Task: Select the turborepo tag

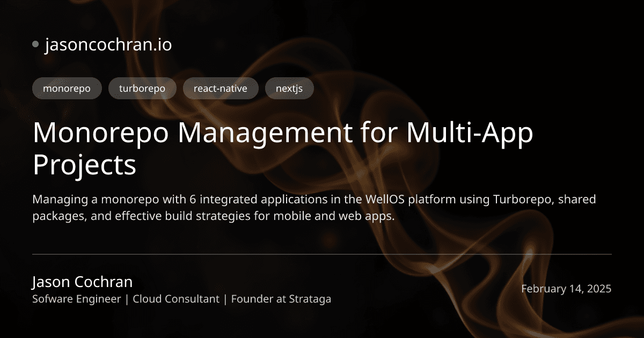Action: pyautogui.click(x=142, y=88)
